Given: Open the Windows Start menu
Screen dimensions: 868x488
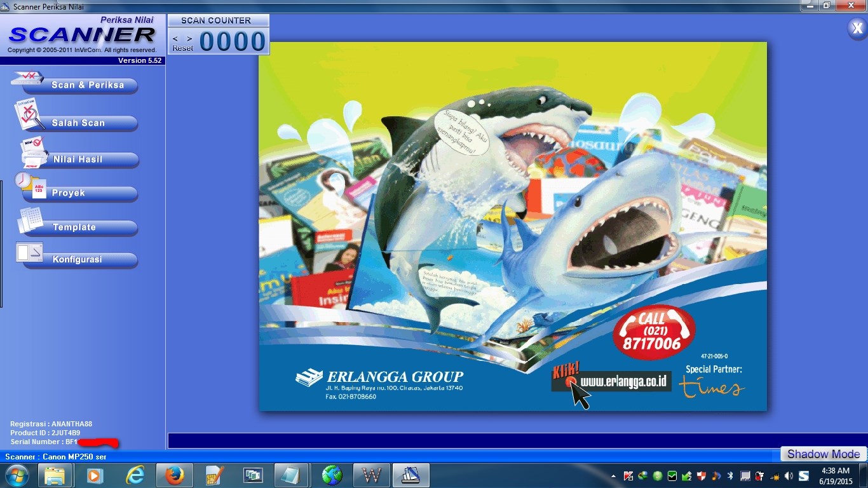Looking at the screenshot, I should [17, 475].
